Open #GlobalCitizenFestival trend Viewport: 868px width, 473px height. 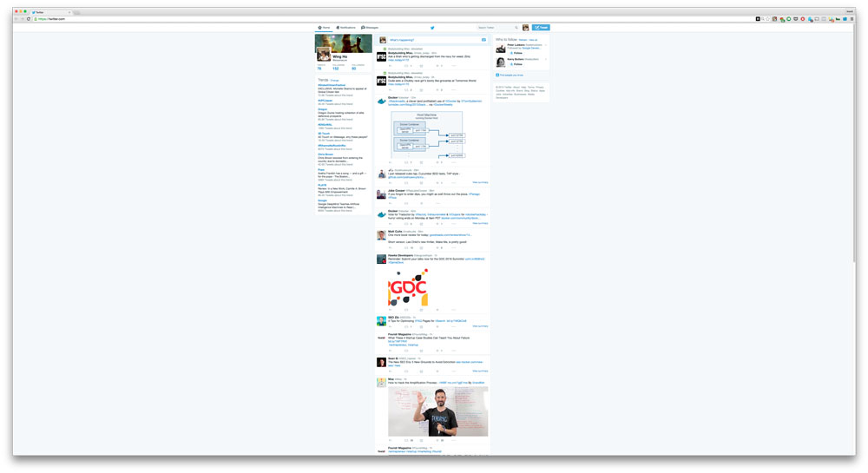(x=332, y=85)
